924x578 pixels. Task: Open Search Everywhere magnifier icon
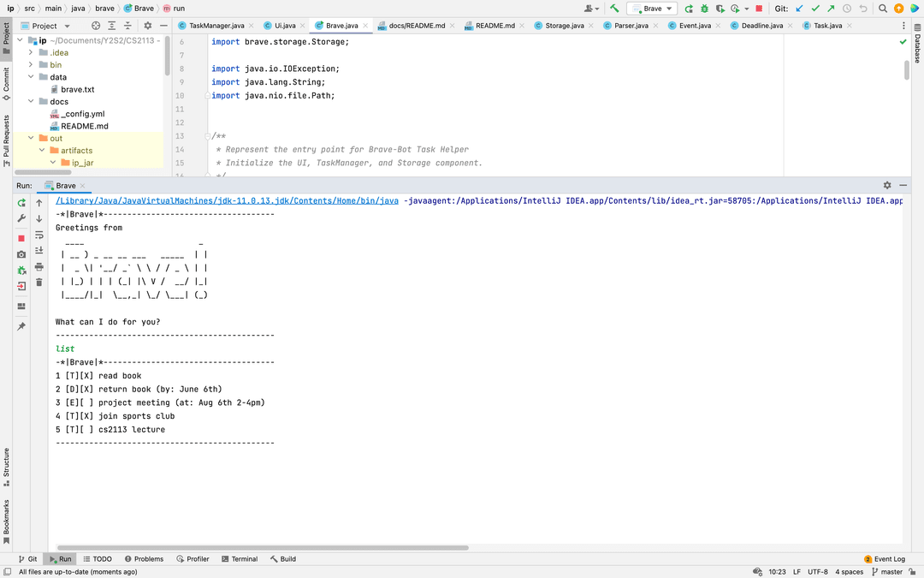pyautogui.click(x=882, y=9)
